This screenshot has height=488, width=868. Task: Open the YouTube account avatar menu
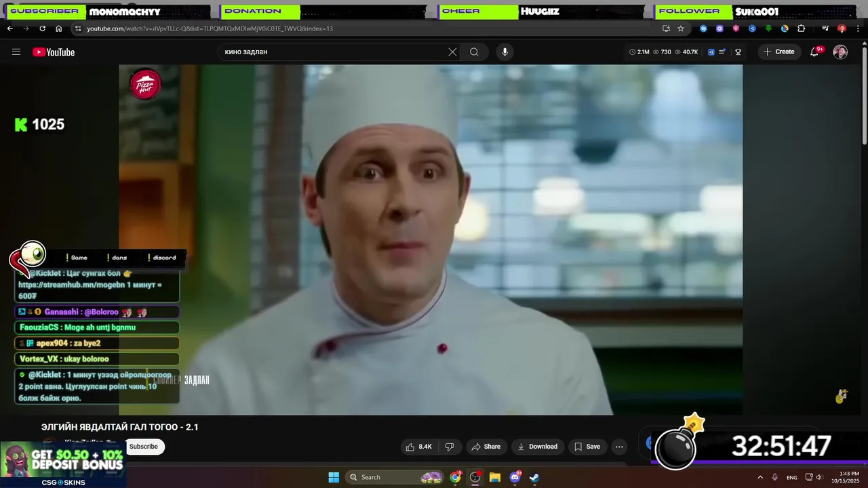(840, 52)
